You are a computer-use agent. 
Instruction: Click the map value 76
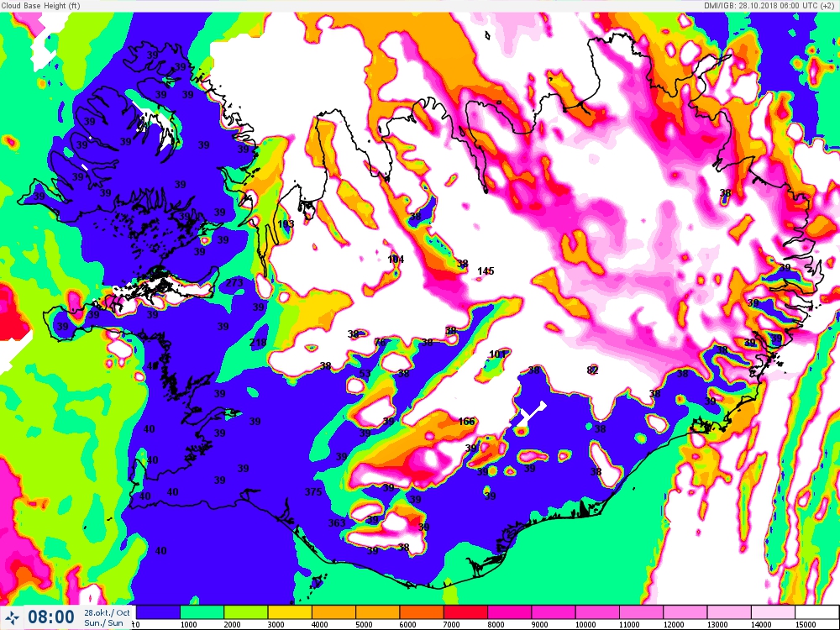click(x=380, y=343)
